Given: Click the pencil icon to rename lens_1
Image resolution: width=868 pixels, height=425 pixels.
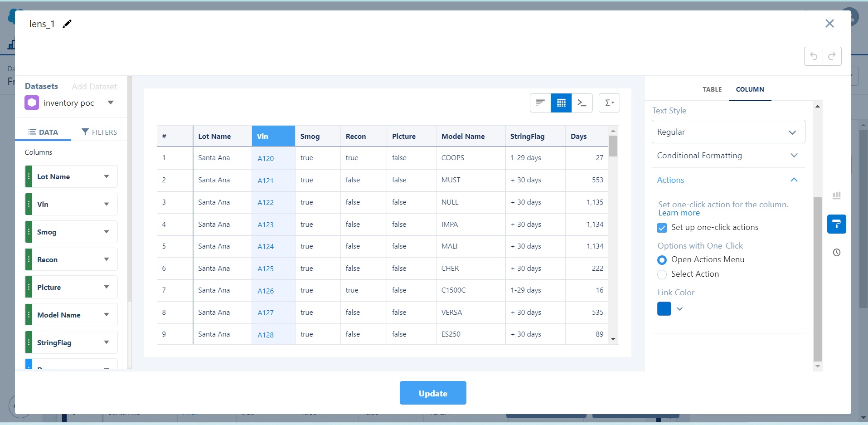Looking at the screenshot, I should [x=67, y=24].
